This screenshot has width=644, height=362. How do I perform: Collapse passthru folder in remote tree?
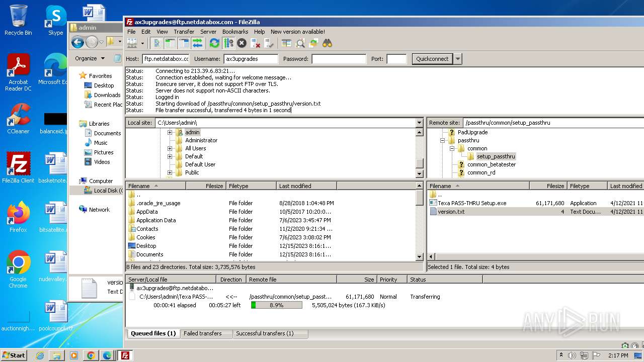point(442,140)
